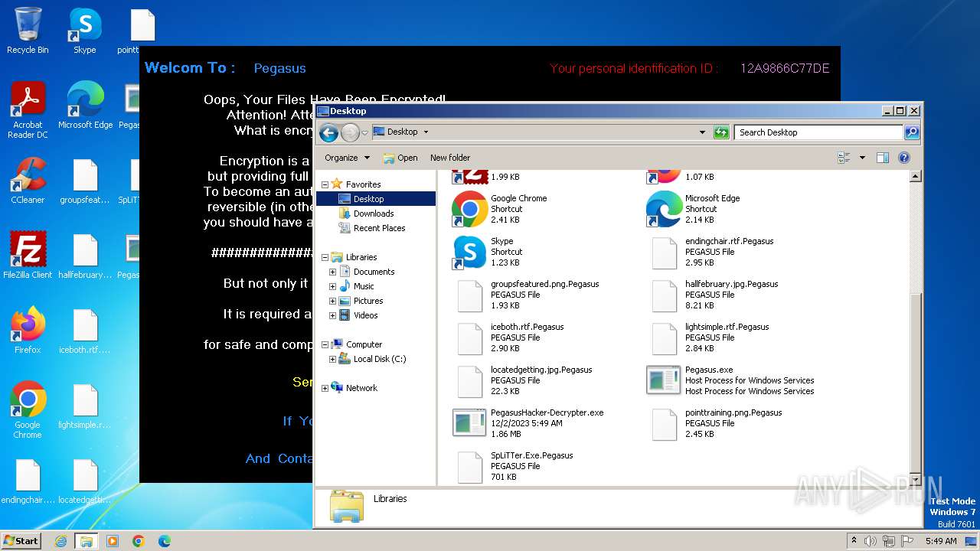Select Recent Places under Favorites
The width and height of the screenshot is (980, 551).
[x=371, y=228]
